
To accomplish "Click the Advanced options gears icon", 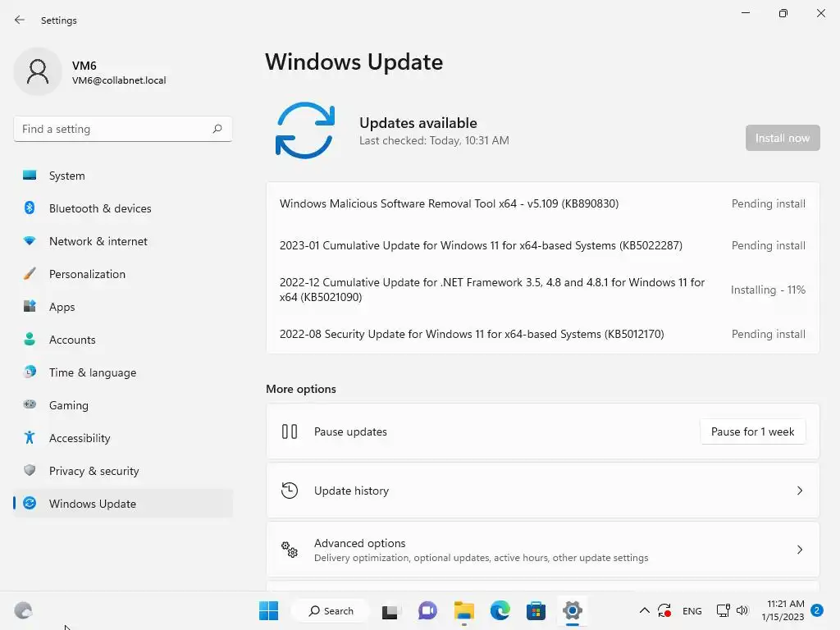I will coord(290,549).
